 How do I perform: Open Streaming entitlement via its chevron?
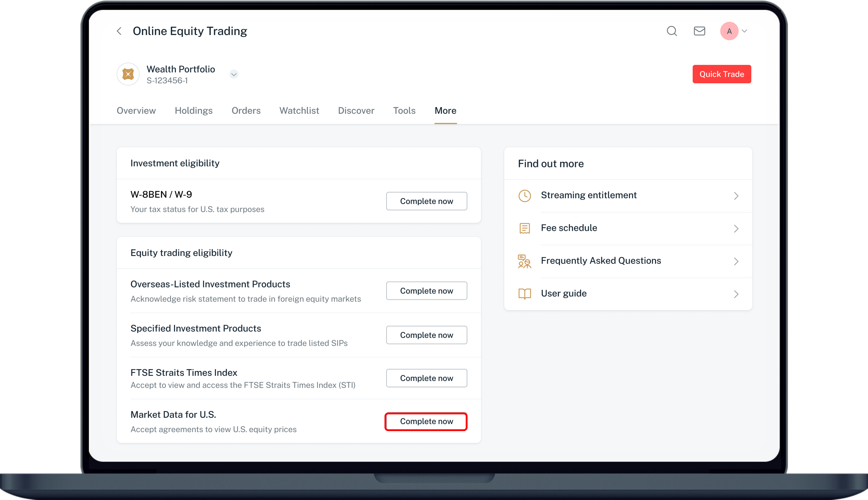pos(736,196)
